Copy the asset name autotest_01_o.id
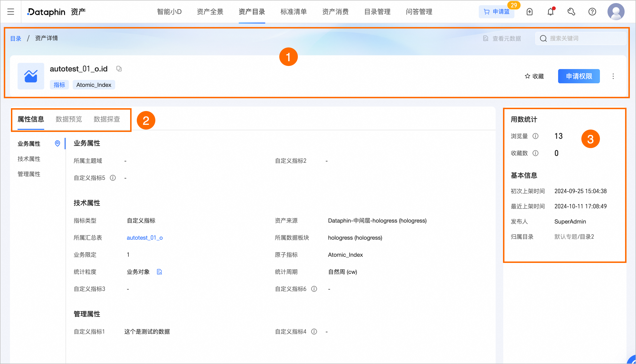The height and width of the screenshot is (364, 636). [119, 69]
